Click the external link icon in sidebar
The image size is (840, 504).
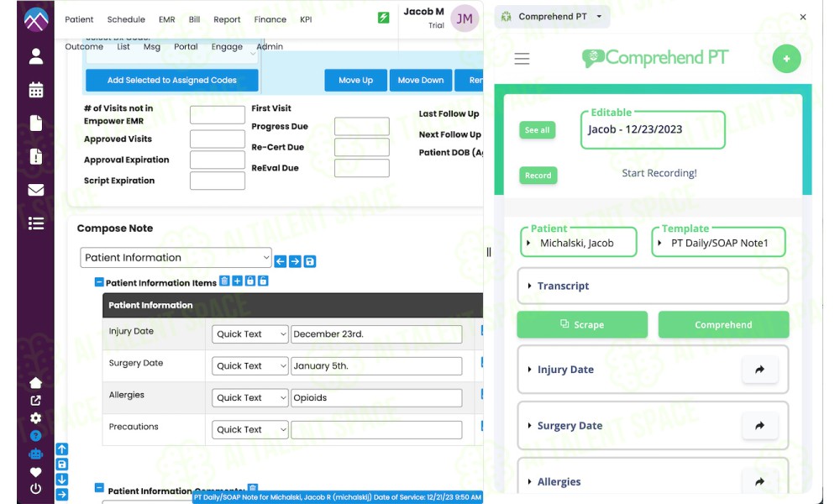coord(35,401)
